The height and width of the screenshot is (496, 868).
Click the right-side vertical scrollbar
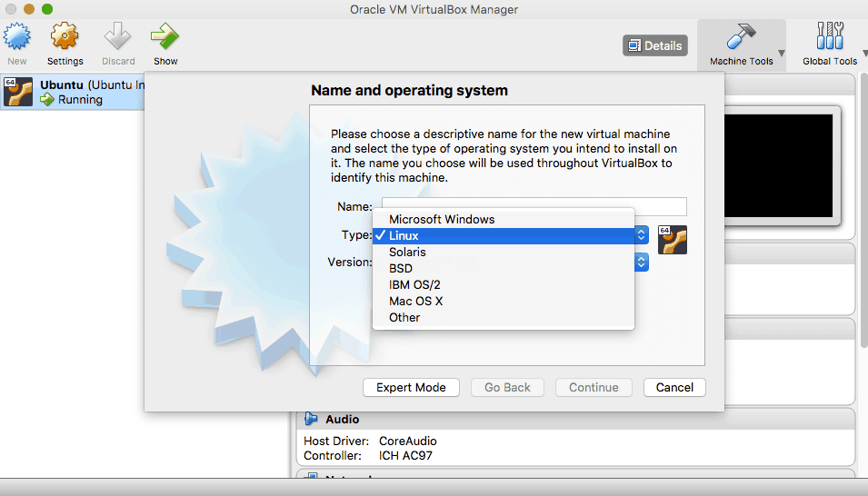[x=864, y=211]
